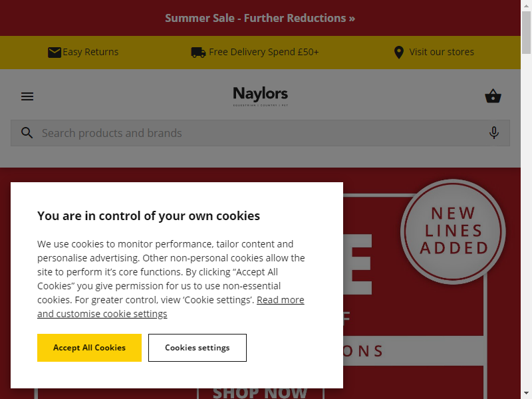Click the vertical scrollbar thumb

(526, 32)
